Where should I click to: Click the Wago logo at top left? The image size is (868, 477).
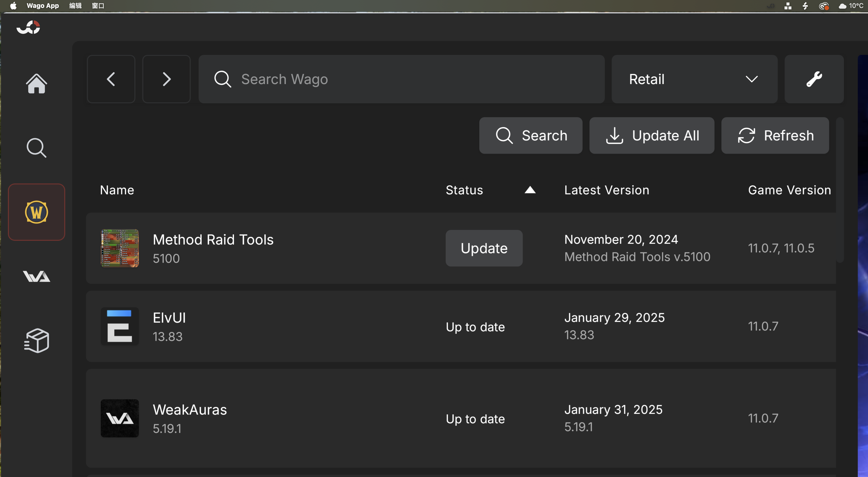click(x=28, y=27)
